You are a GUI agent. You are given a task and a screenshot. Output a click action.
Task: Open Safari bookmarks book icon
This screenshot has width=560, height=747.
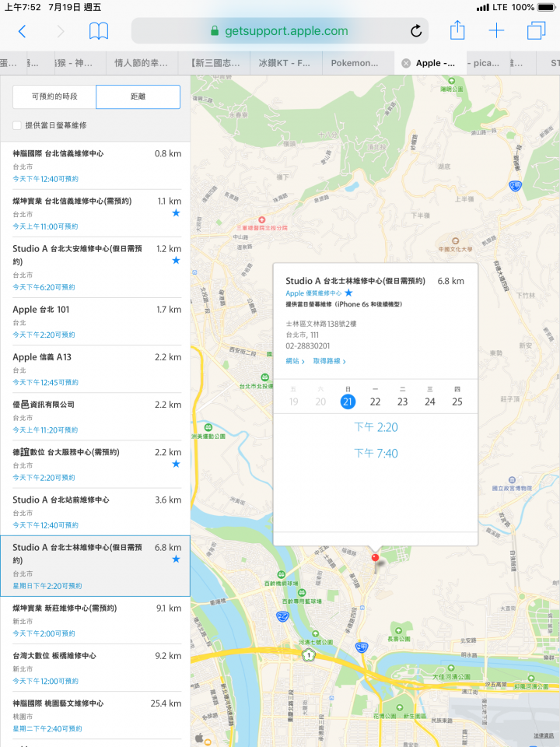point(99,31)
